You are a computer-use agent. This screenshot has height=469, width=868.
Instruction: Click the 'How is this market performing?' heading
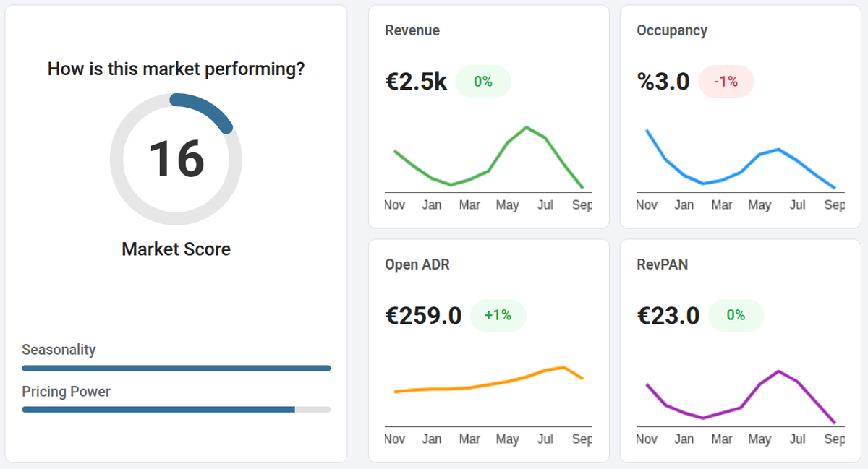(x=176, y=69)
